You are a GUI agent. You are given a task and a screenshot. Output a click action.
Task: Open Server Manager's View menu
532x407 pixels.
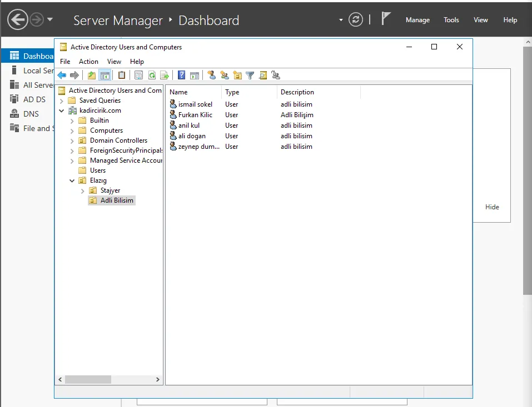pos(481,20)
